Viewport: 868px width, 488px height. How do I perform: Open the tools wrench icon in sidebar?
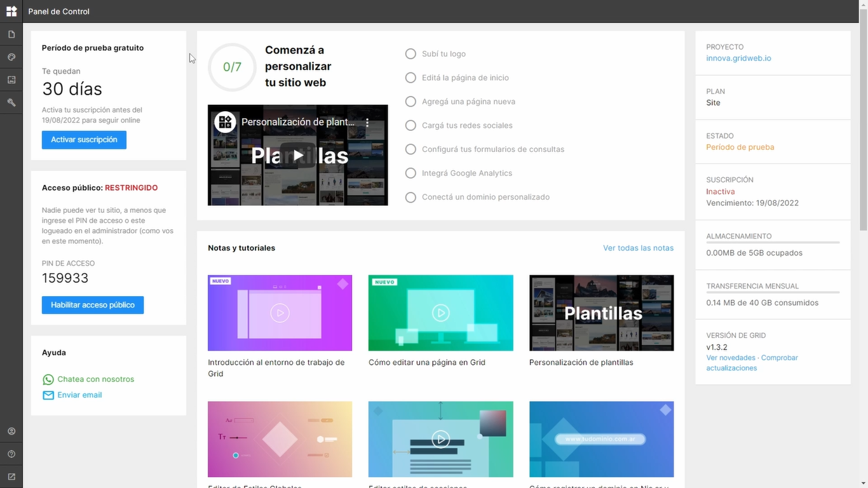pyautogui.click(x=11, y=102)
